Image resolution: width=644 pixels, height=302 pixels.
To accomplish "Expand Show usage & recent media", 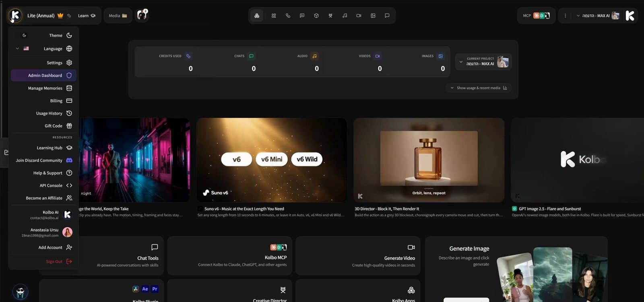I will 479,88.
